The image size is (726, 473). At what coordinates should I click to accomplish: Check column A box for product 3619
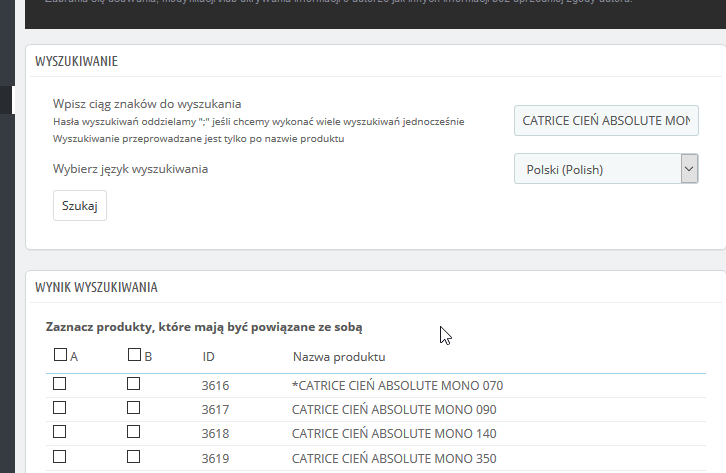pyautogui.click(x=59, y=457)
